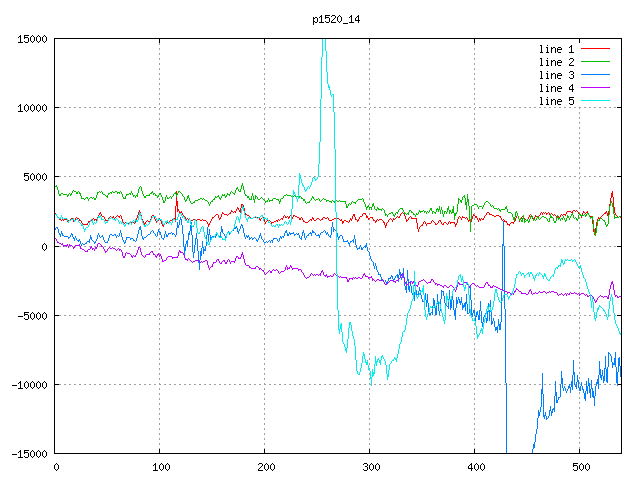Click the 400 x-axis tick label
640x480 pixels.
click(x=474, y=467)
